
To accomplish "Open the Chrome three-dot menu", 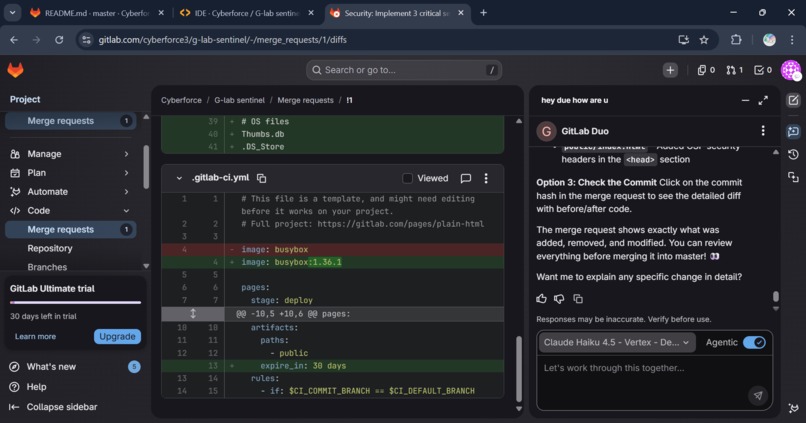I will [792, 40].
